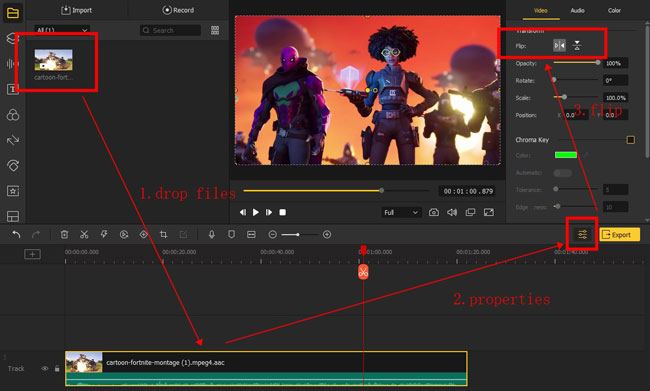This screenshot has width=650, height=391.
Task: Click the Opacity 100% value field
Action: coord(615,63)
